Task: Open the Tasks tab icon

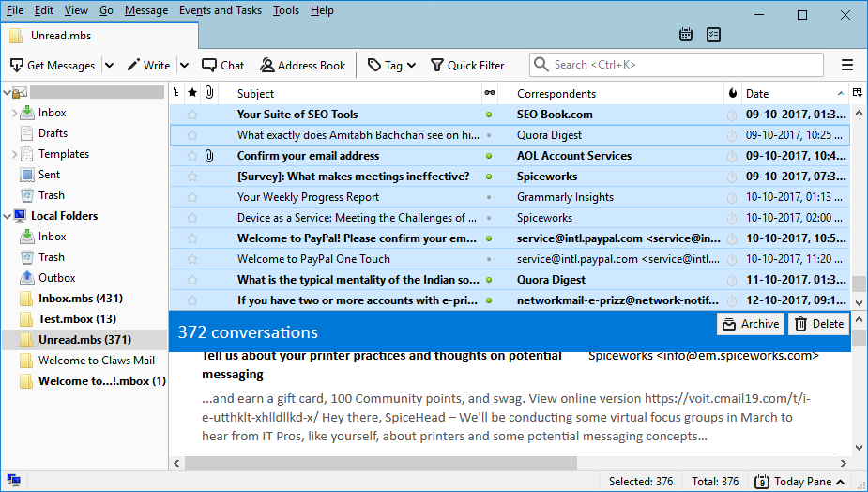Action: [x=713, y=35]
